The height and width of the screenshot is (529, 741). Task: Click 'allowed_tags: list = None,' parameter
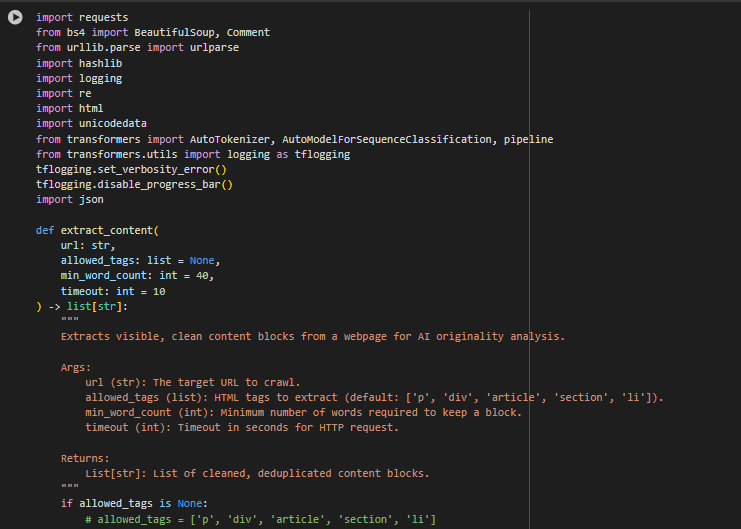(x=140, y=261)
